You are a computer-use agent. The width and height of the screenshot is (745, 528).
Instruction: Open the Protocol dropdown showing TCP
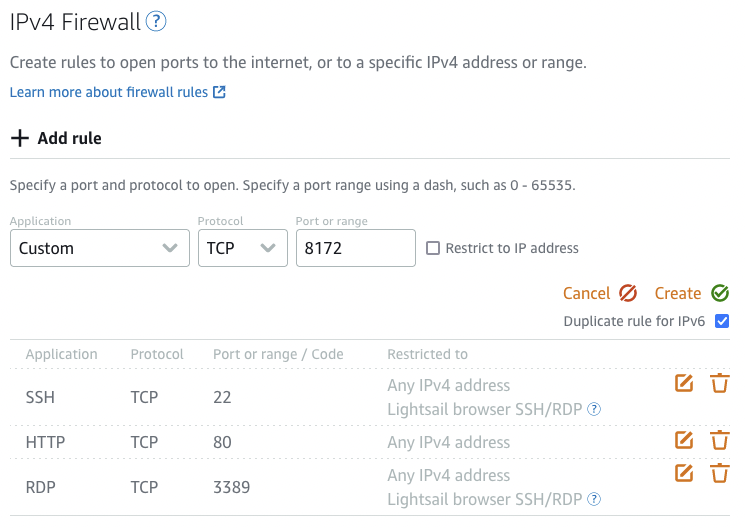[243, 248]
